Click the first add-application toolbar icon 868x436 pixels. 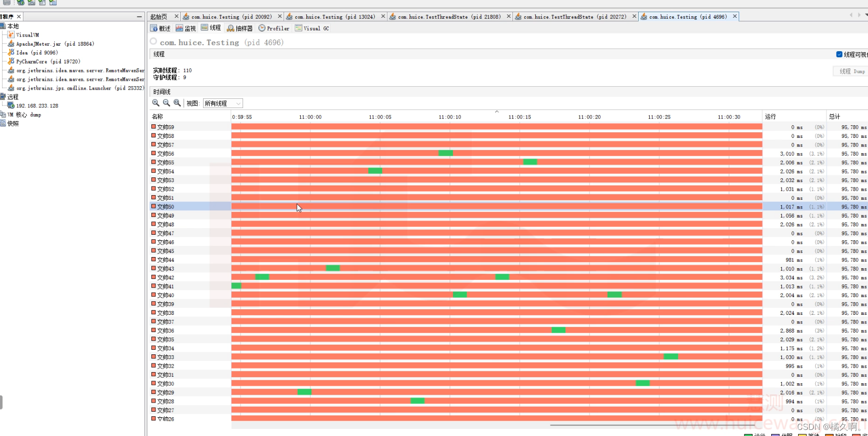tap(20, 3)
